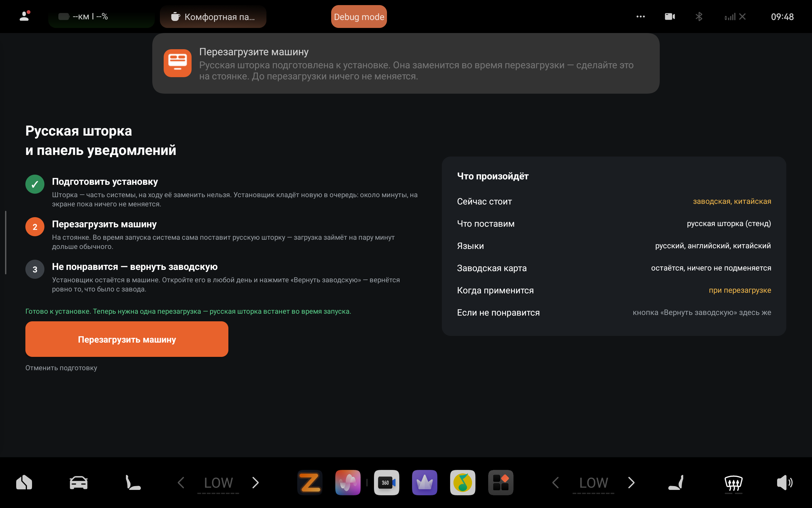Tap the green check step icon
The image size is (812, 508).
click(35, 184)
